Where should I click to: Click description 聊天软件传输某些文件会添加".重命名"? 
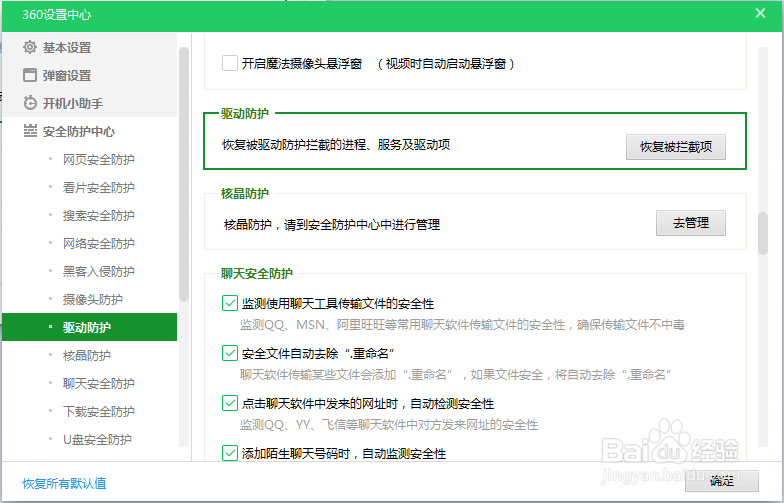tap(456, 374)
